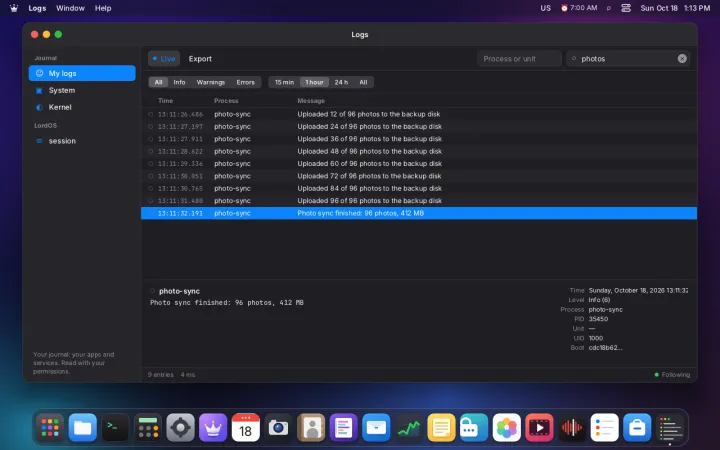Open the stock chart app in dock
Viewport: 720px width, 450px height.
[409, 428]
